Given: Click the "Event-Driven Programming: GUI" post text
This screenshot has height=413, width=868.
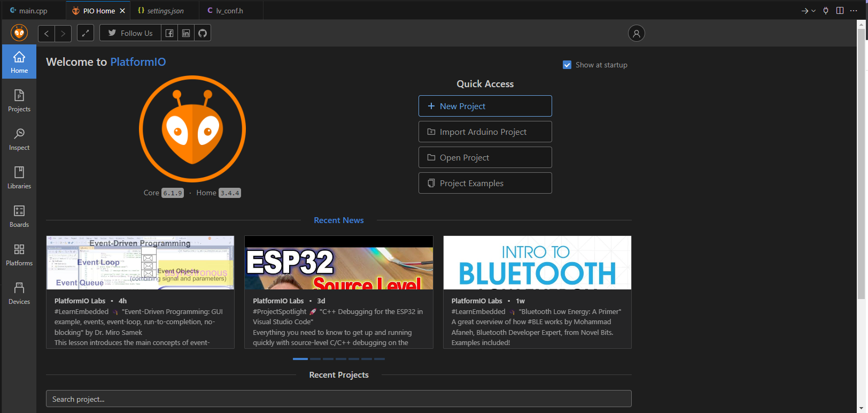Looking at the screenshot, I should (172, 311).
